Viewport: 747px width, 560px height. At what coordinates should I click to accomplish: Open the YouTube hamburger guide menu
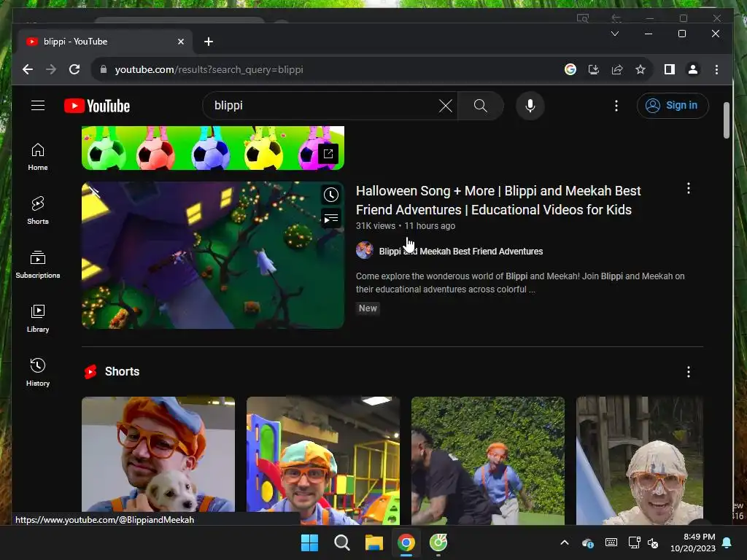coord(38,106)
